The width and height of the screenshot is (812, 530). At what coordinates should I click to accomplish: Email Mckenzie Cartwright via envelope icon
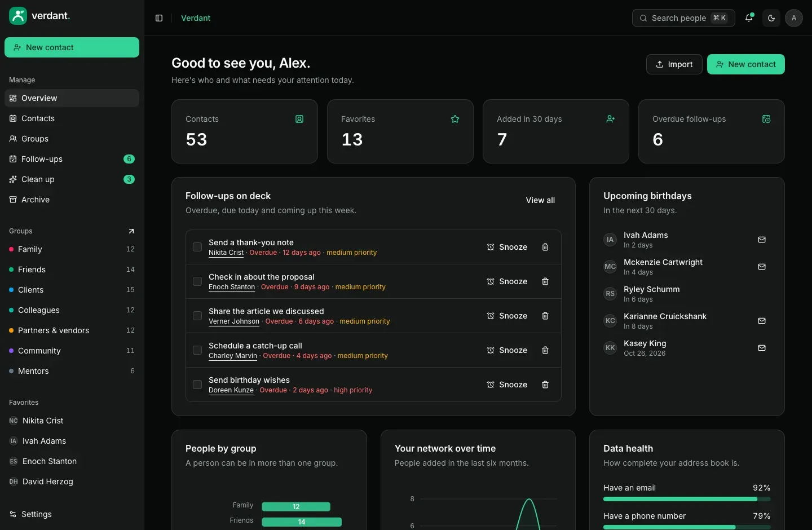(x=762, y=267)
